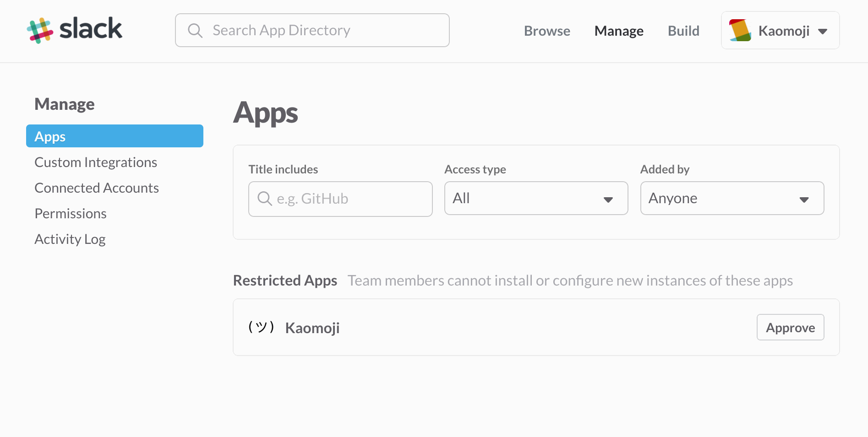This screenshot has height=437, width=868.
Task: Focus the Search App Directory field
Action: pyautogui.click(x=312, y=30)
